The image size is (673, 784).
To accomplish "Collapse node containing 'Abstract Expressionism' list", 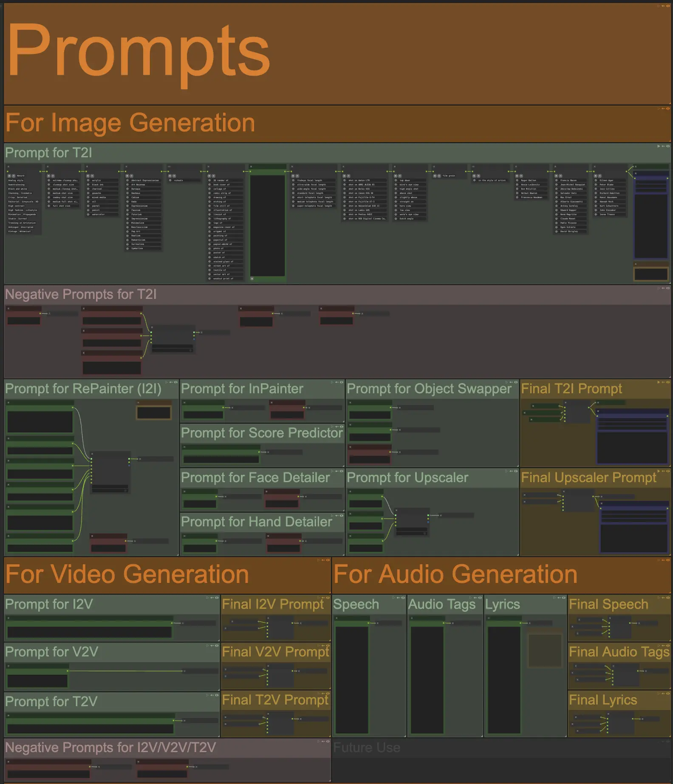I will coord(127,167).
